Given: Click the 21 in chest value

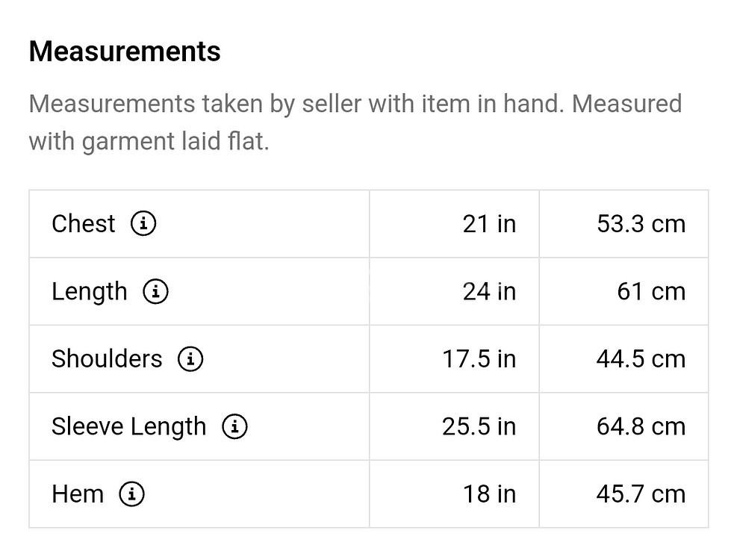Looking at the screenshot, I should tap(489, 223).
